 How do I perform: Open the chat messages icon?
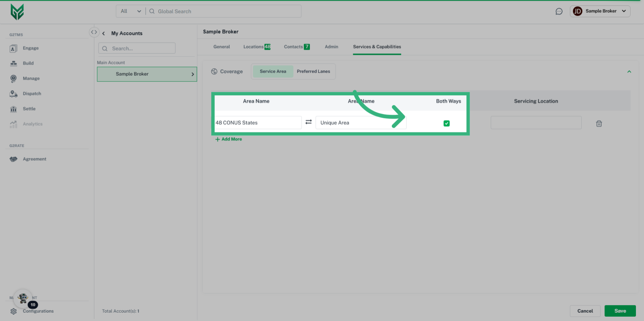(559, 11)
